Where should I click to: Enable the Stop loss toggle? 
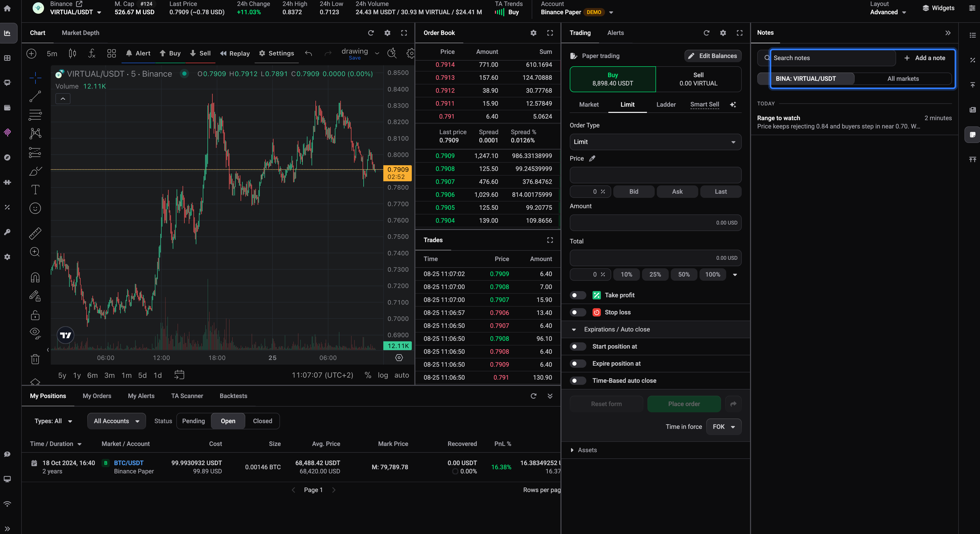click(578, 312)
